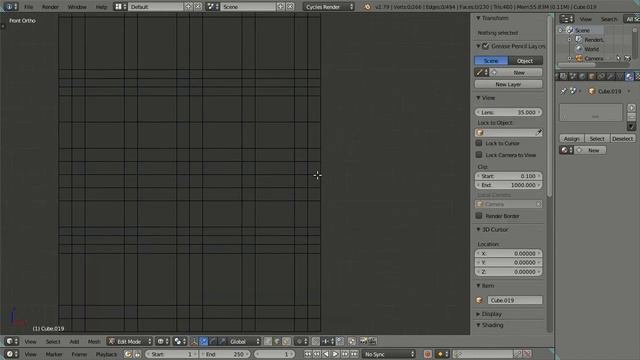Open the Edit Mode selector dropdown
Image resolution: width=640 pixels, height=360 pixels.
(x=130, y=341)
